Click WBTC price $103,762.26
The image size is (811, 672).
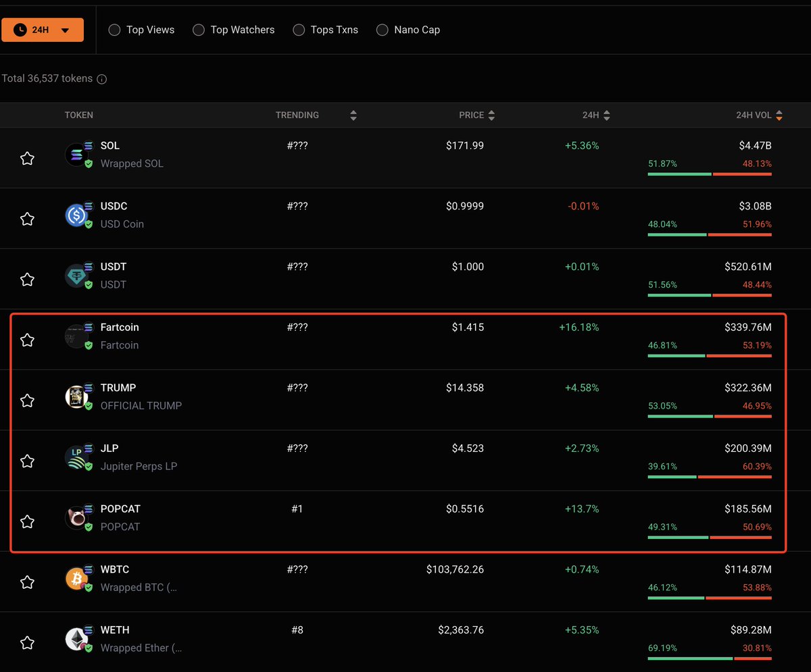pyautogui.click(x=455, y=569)
